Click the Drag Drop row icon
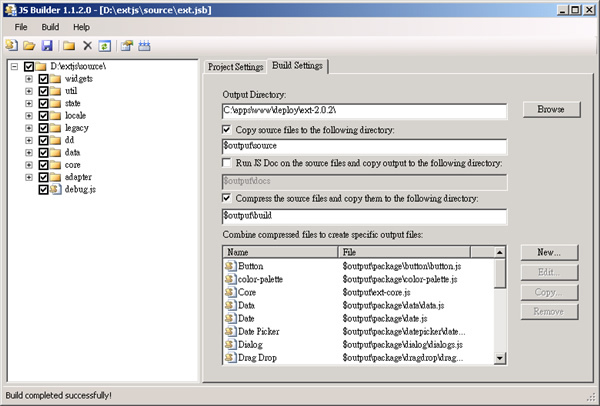 pyautogui.click(x=231, y=357)
